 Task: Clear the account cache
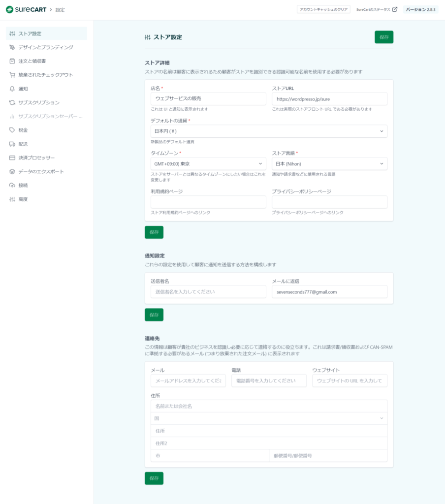point(323,9)
